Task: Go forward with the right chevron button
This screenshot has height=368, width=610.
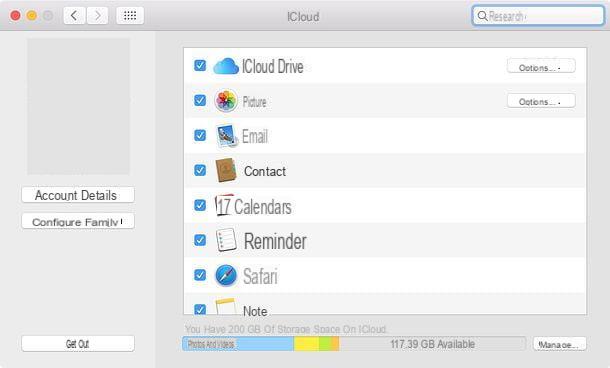Action: click(97, 16)
